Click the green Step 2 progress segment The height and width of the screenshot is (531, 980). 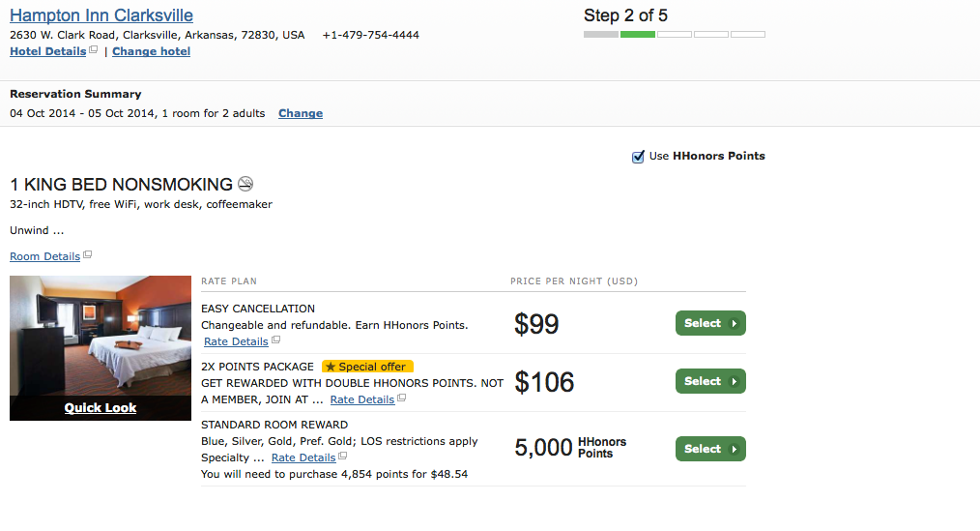coord(638,35)
